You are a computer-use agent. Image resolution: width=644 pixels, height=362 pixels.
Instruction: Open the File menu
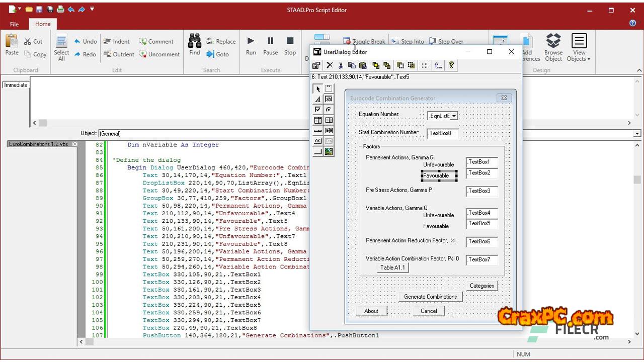15,24
